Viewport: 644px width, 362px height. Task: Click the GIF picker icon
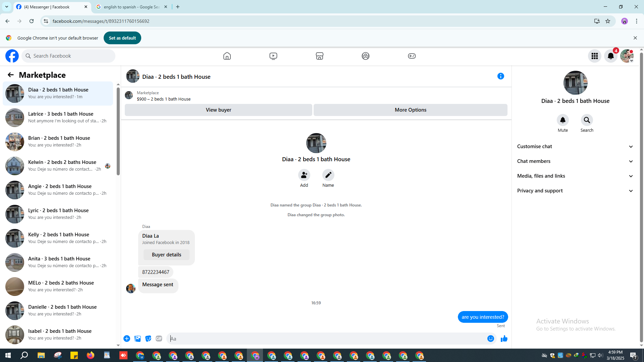(x=159, y=339)
